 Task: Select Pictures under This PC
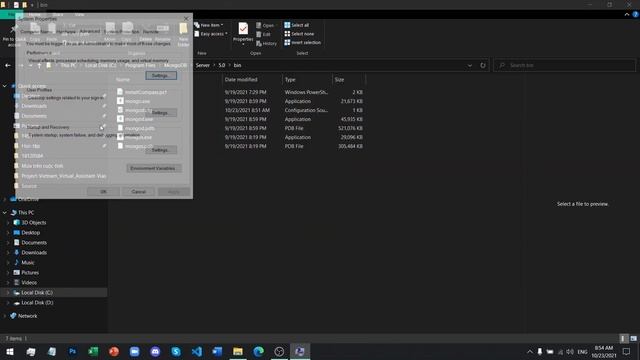(30, 273)
